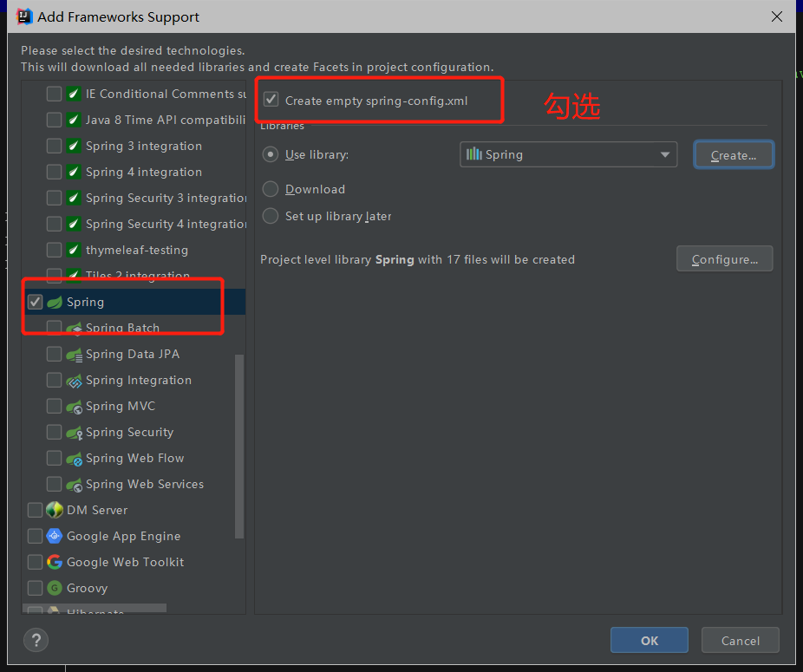Screen dimensions: 803x672
Task: Check the Spring Web Services checkbox
Action: 54,484
